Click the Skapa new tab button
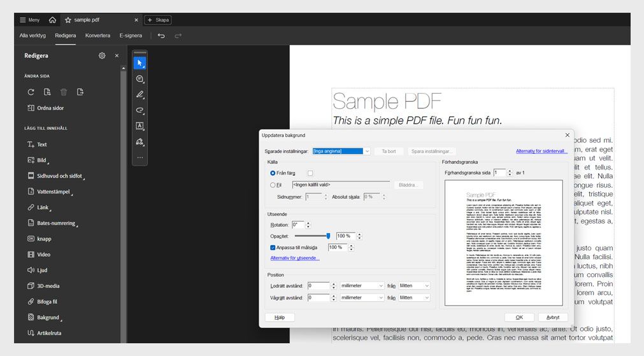Viewport: 644px width, 356px height. point(158,20)
